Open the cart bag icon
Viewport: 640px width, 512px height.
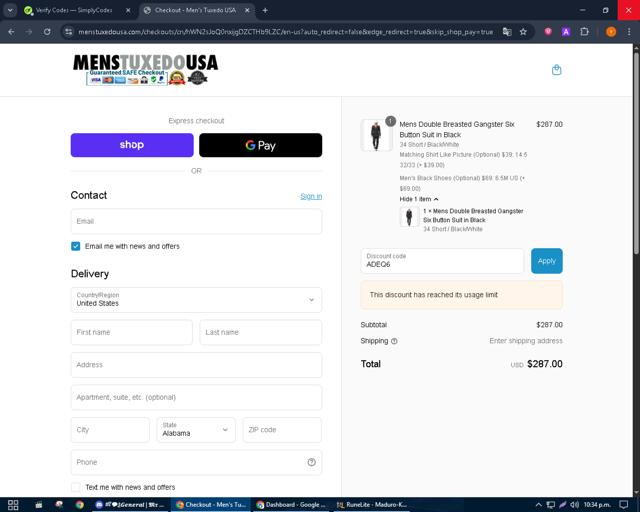[x=556, y=70]
